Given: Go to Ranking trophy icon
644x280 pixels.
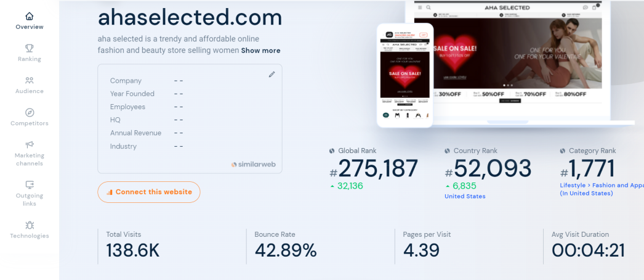Looking at the screenshot, I should click(x=30, y=48).
